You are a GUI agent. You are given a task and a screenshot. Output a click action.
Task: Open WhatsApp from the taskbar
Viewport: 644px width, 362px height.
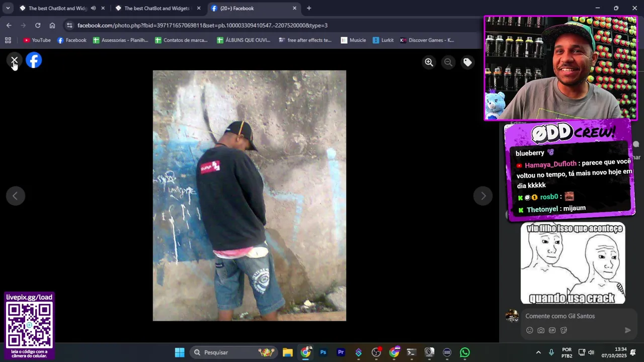(465, 352)
